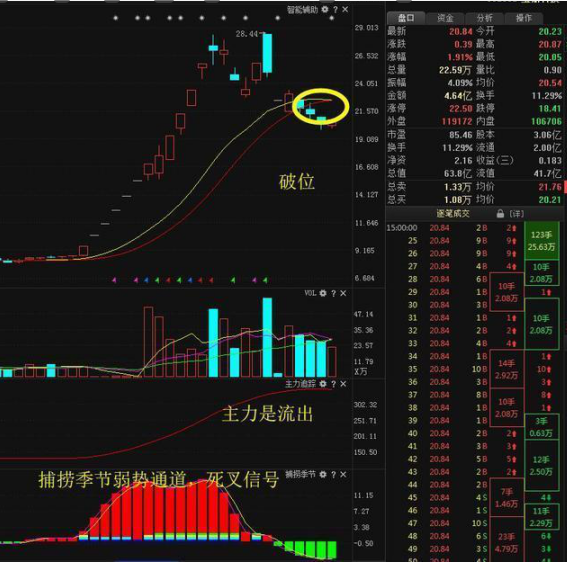Open help for 智能辅助 panel
Screen dimensions: 567x563
335,10
